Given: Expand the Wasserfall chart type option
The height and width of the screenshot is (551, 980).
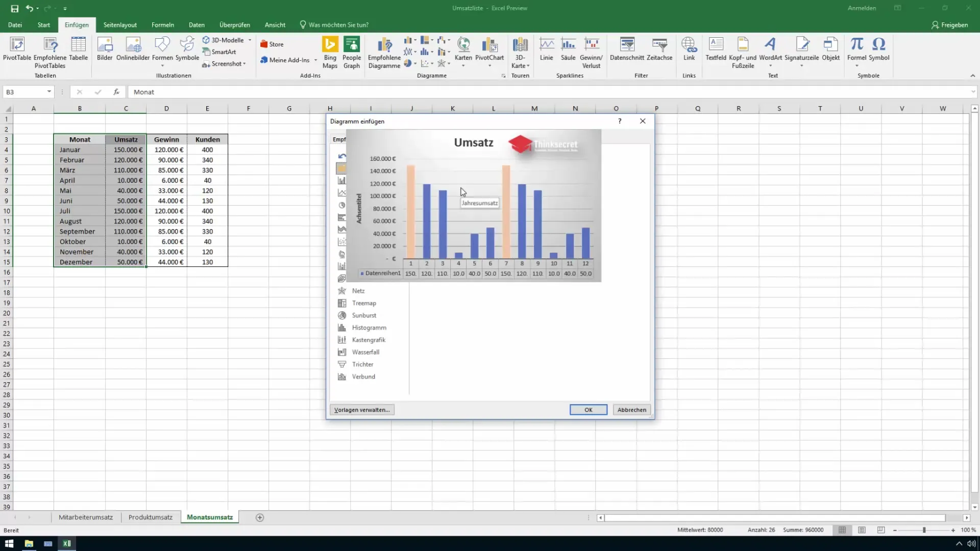Looking at the screenshot, I should tap(365, 351).
